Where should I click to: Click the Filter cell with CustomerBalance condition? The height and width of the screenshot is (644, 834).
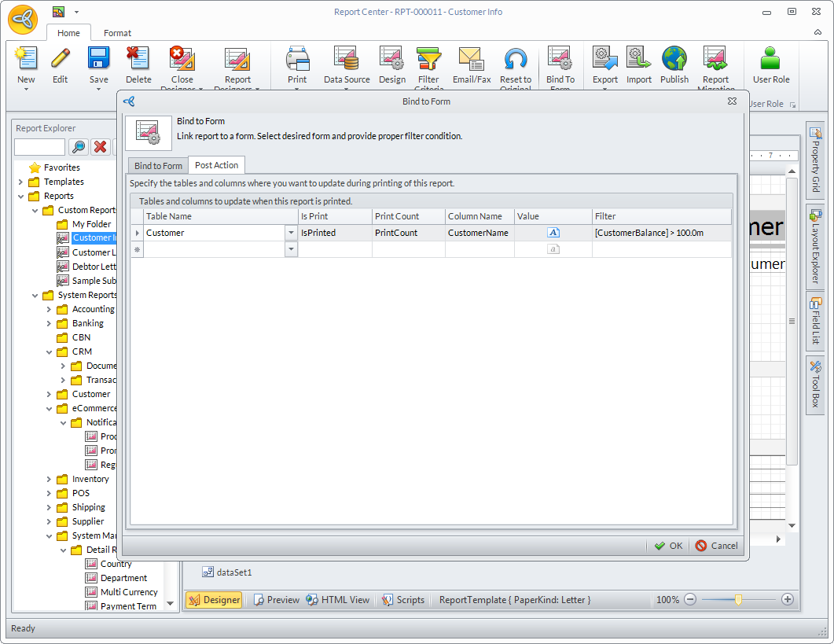coord(660,233)
